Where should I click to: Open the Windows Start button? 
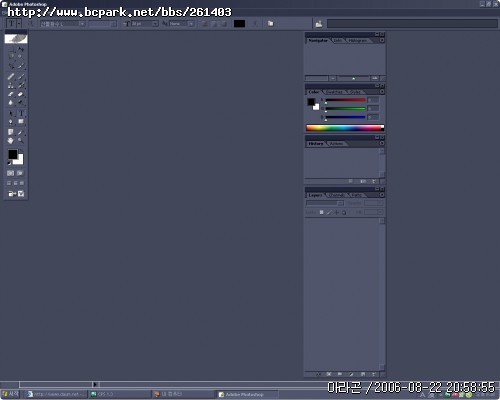[x=10, y=394]
